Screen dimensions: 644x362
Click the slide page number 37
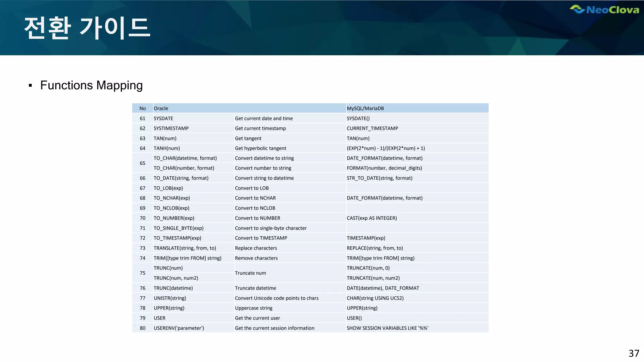pos(634,354)
